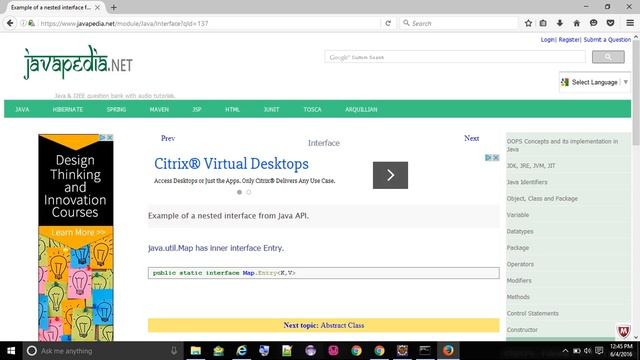Click the Submit a Question link
Image resolution: width=640 pixels, height=360 pixels.
(607, 40)
